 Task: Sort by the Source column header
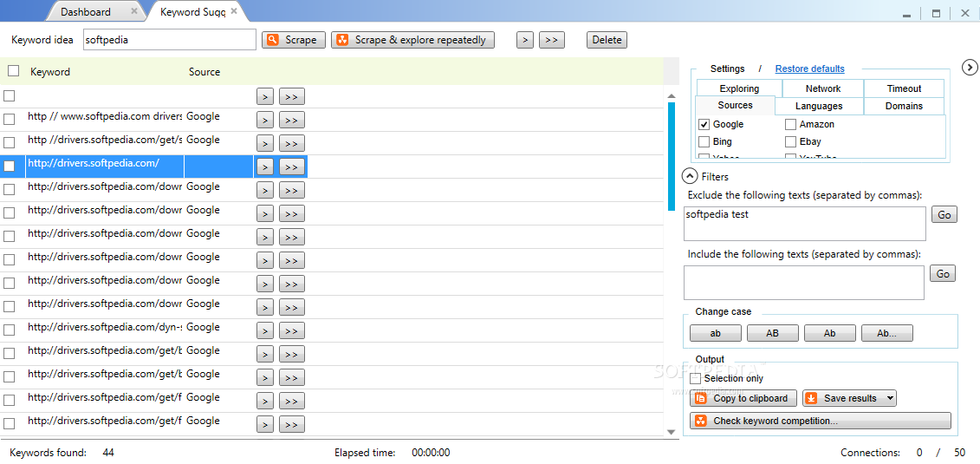coord(204,72)
